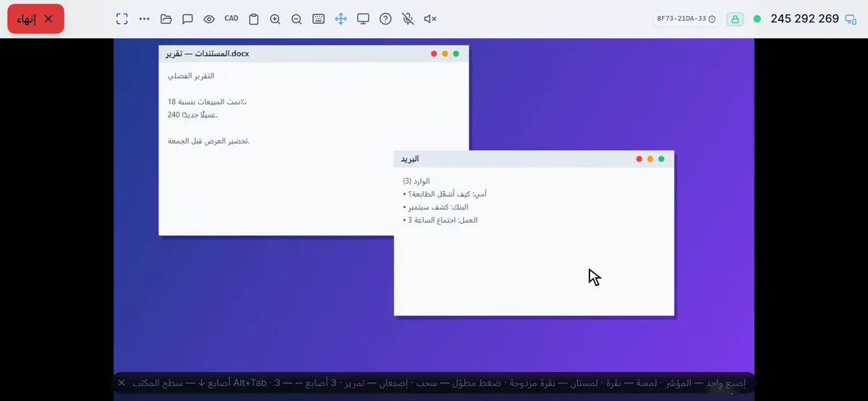Minimize the تقرير.docx window with yellow dot
Image resolution: width=868 pixels, height=401 pixels.
(x=445, y=54)
